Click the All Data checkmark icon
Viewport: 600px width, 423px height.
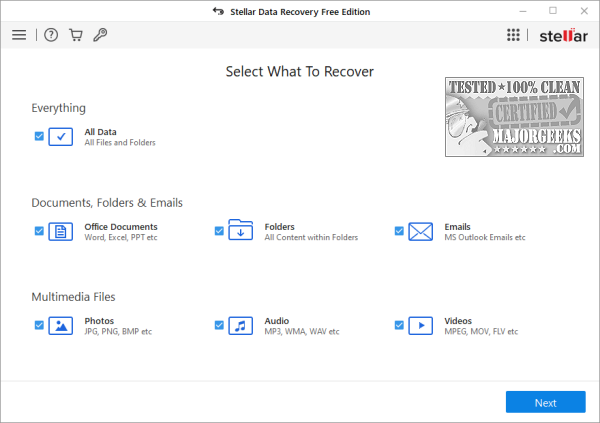coord(61,137)
